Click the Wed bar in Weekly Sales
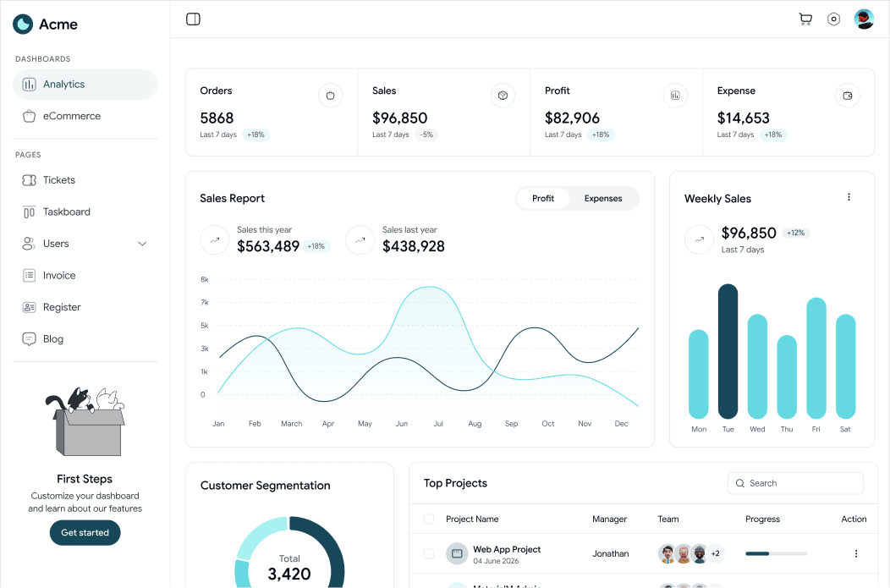Image resolution: width=890 pixels, height=588 pixels. (757, 366)
